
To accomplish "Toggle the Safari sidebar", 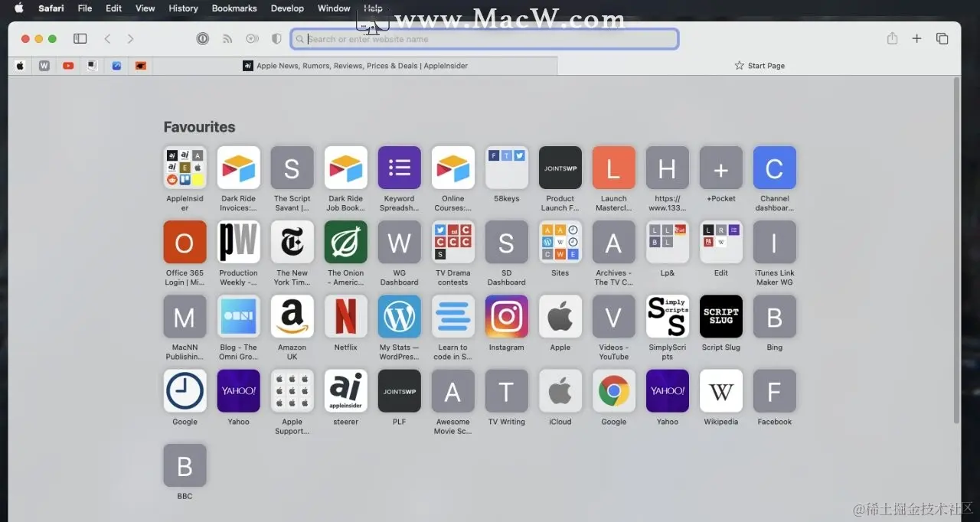I will coord(80,38).
